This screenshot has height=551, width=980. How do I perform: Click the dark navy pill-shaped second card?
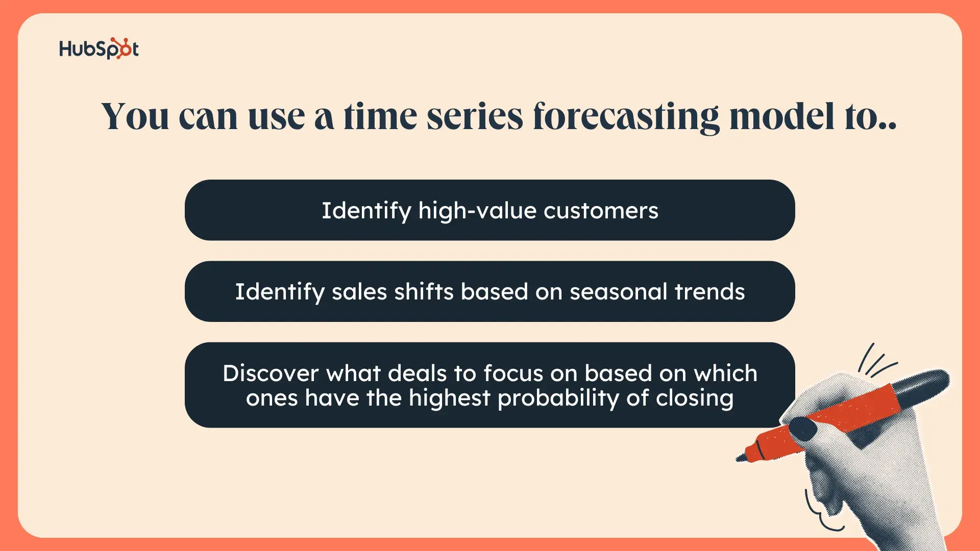pos(490,291)
